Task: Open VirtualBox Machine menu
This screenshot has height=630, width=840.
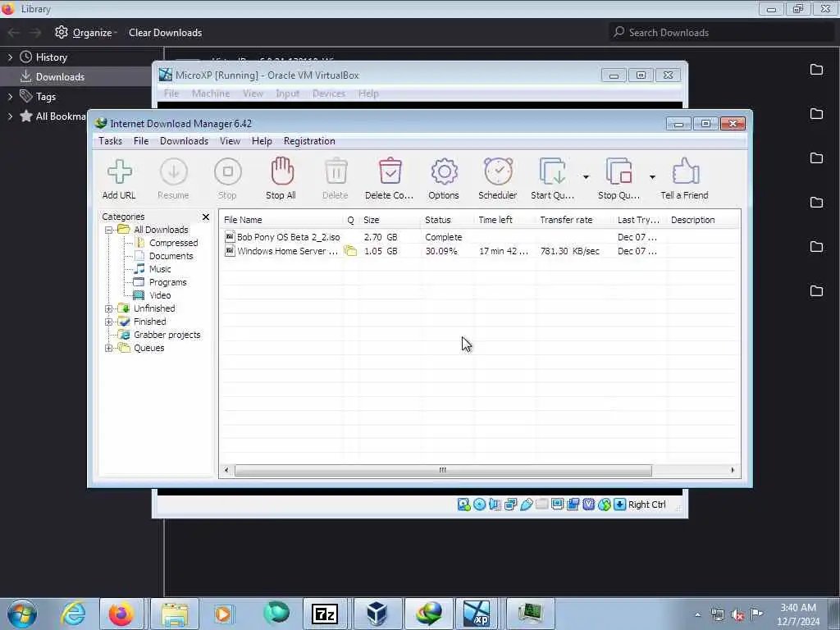Action: pyautogui.click(x=211, y=94)
